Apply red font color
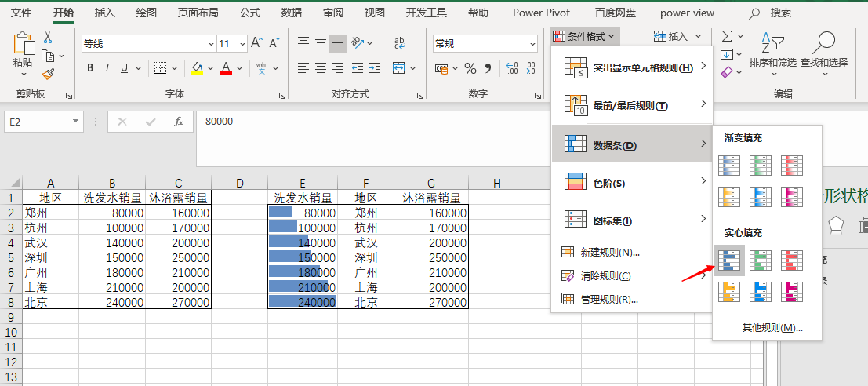The height and width of the screenshot is (386, 868). [226, 68]
